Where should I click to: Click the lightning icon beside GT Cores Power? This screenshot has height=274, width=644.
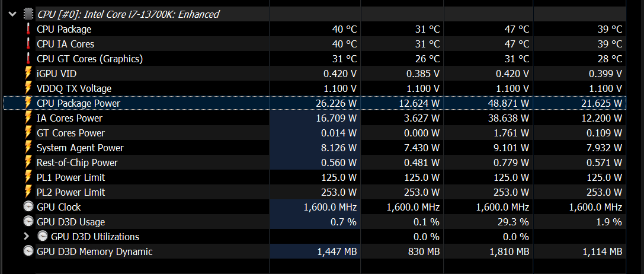click(x=28, y=132)
